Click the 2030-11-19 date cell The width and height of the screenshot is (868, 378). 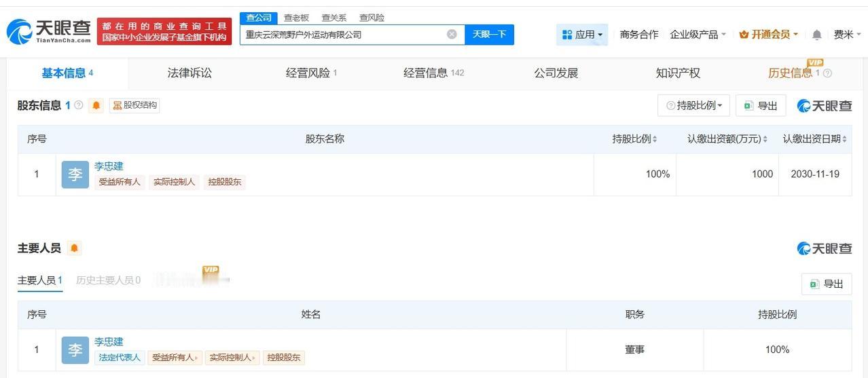pyautogui.click(x=815, y=174)
